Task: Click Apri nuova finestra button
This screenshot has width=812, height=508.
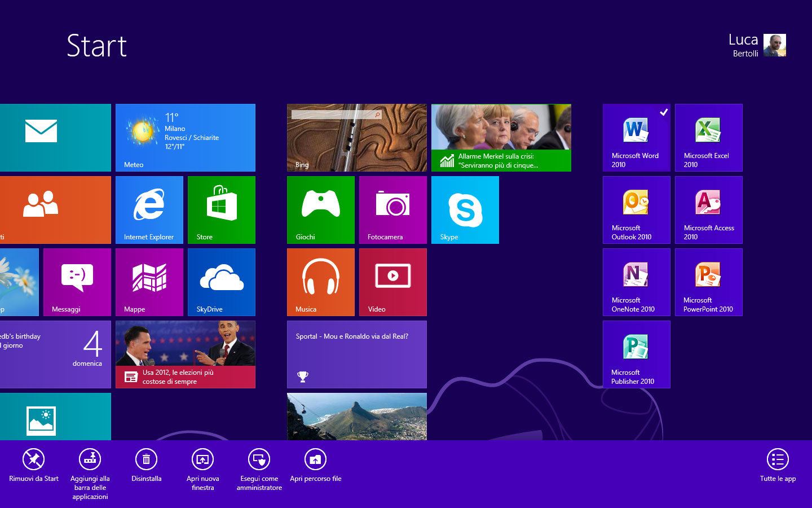Action: [203, 470]
